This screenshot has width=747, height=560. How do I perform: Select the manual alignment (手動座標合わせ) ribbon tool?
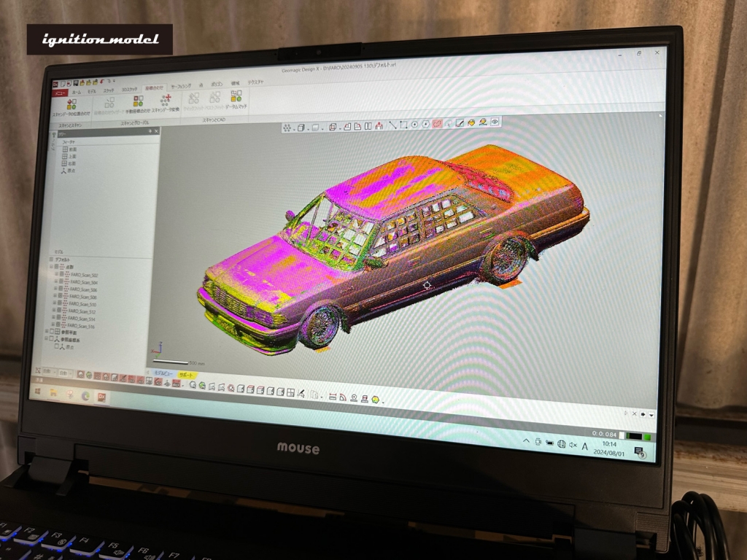[x=138, y=104]
